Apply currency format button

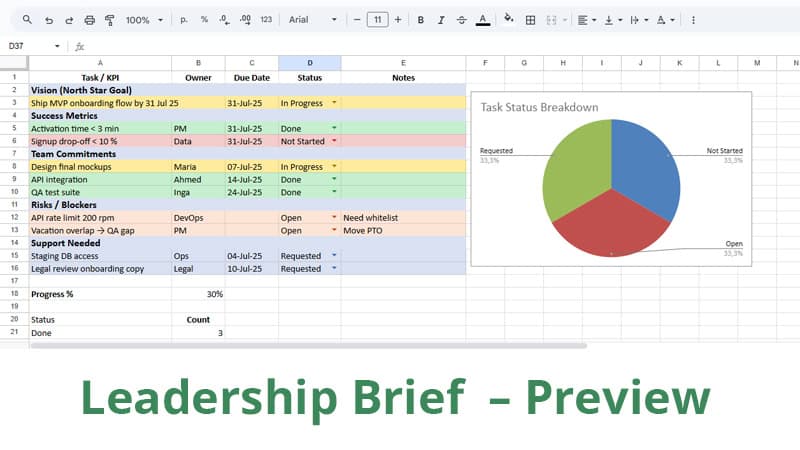(184, 20)
